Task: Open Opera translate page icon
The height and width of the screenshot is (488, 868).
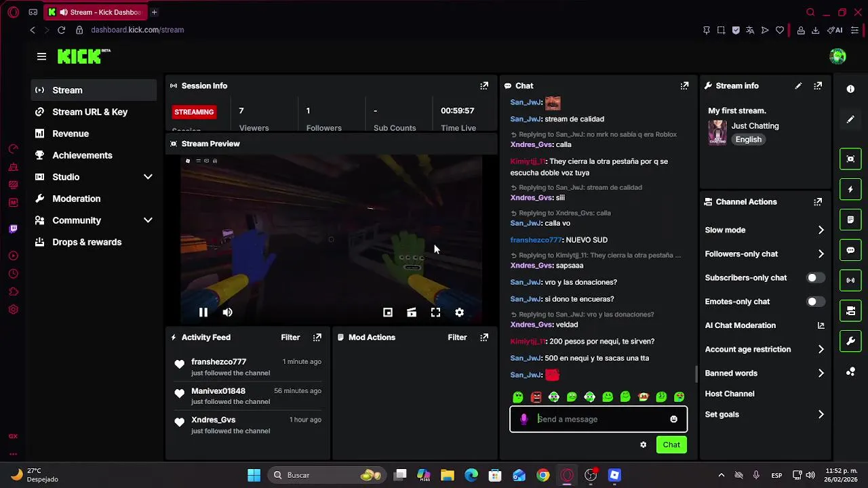Action: point(750,30)
